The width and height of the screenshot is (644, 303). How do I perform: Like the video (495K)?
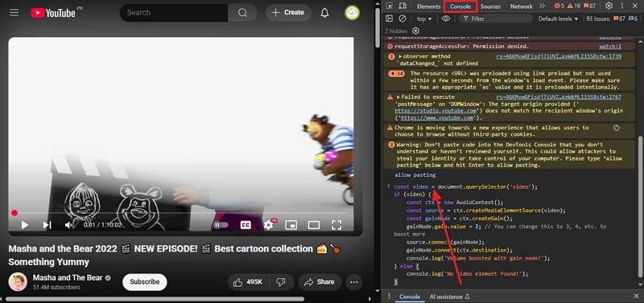click(248, 282)
